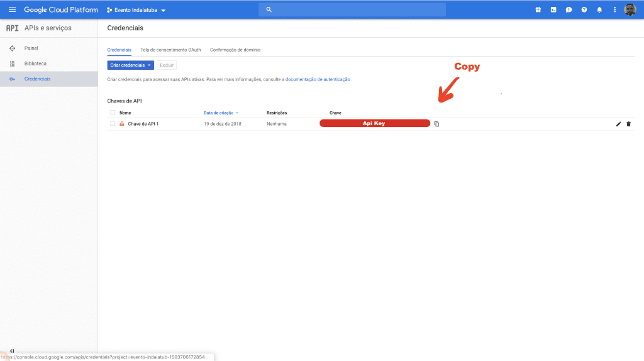Check the Chave de API 1 checkbox
The width and height of the screenshot is (644, 361).
(x=113, y=124)
